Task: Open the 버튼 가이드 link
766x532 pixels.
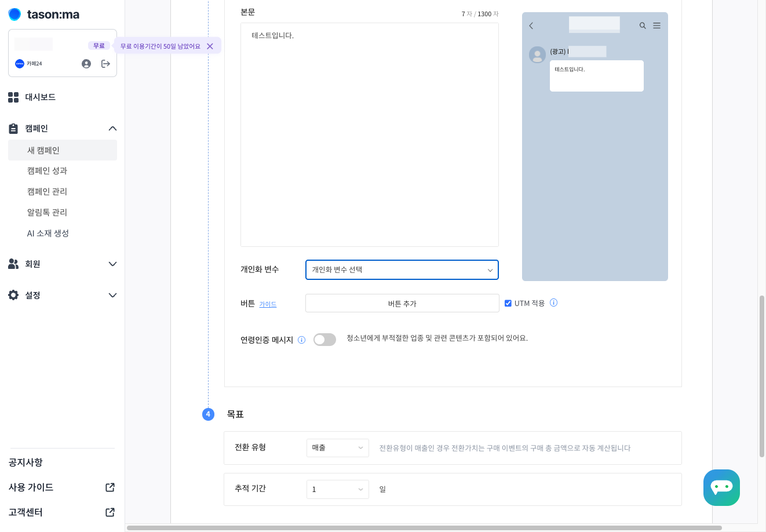Action: (x=268, y=304)
